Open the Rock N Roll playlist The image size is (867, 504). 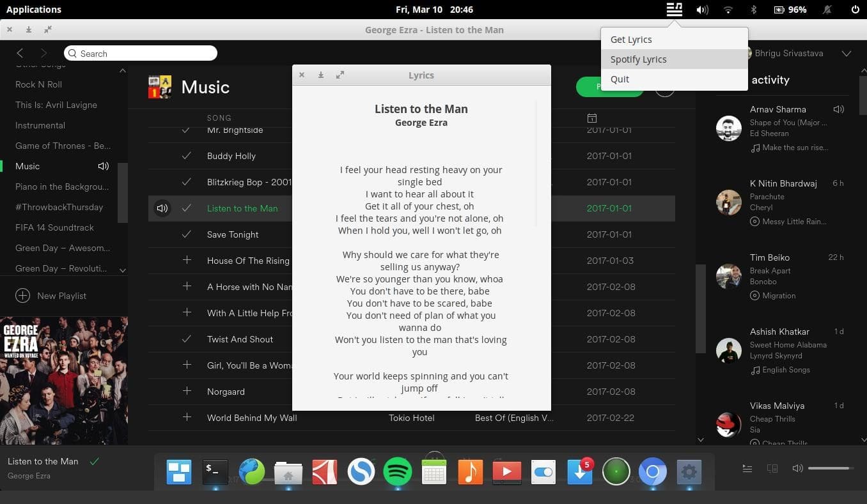tap(39, 84)
